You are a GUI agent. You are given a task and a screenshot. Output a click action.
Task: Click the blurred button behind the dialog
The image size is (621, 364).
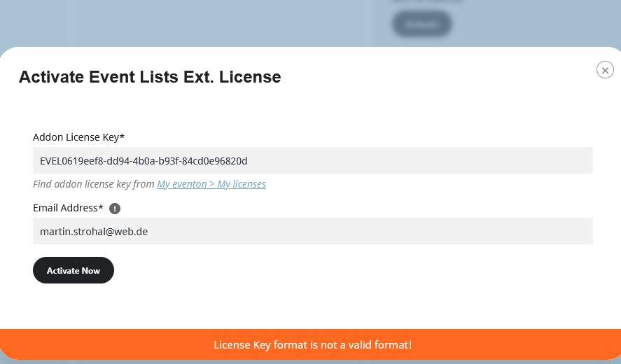coord(421,24)
